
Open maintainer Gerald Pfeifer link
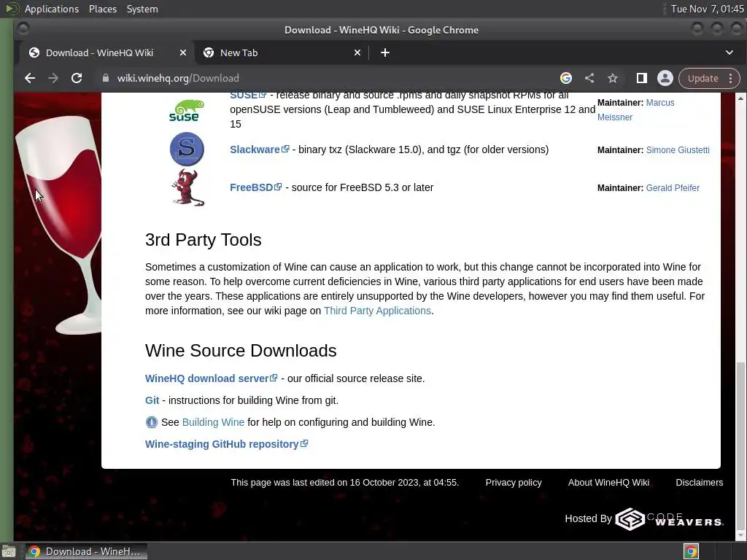[673, 188]
